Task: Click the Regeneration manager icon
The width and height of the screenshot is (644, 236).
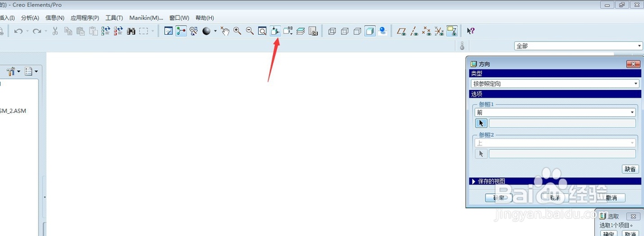Action: point(118,32)
